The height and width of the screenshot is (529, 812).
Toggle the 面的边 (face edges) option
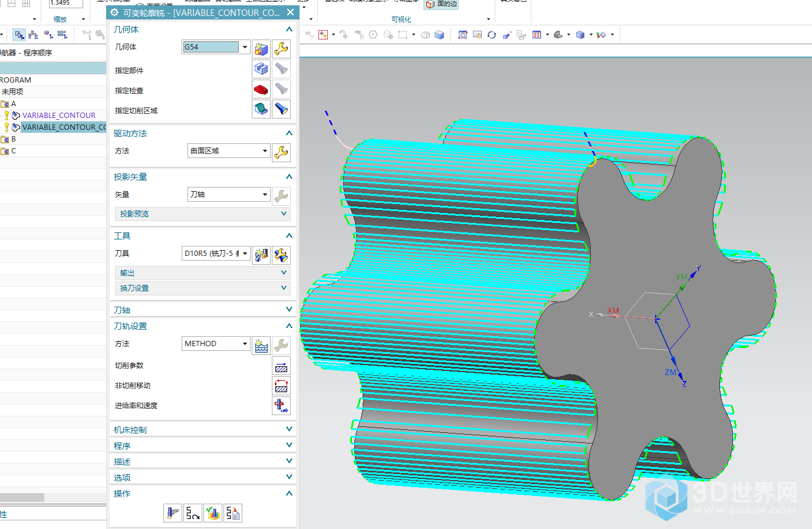coord(442,4)
